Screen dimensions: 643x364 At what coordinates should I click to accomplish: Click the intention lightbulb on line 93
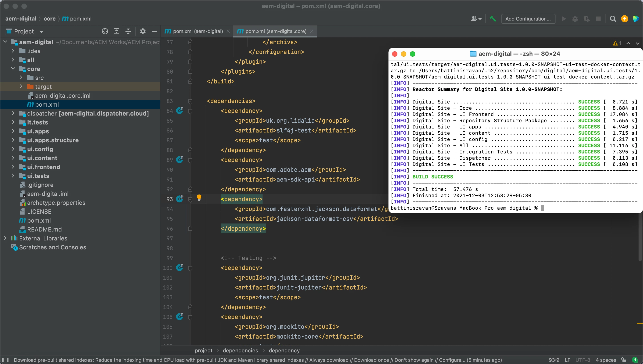coord(199,198)
